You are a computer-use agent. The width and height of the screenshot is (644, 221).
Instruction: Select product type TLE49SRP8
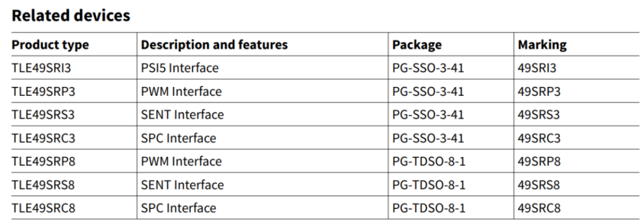(44, 161)
